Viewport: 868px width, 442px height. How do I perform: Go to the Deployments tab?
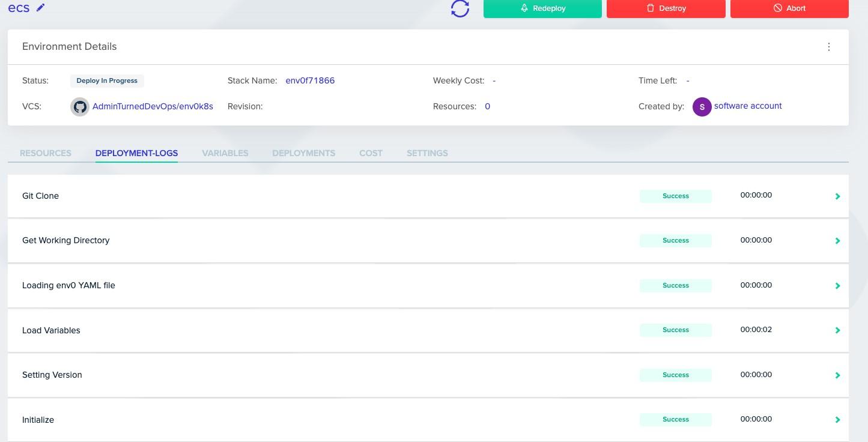pyautogui.click(x=303, y=153)
